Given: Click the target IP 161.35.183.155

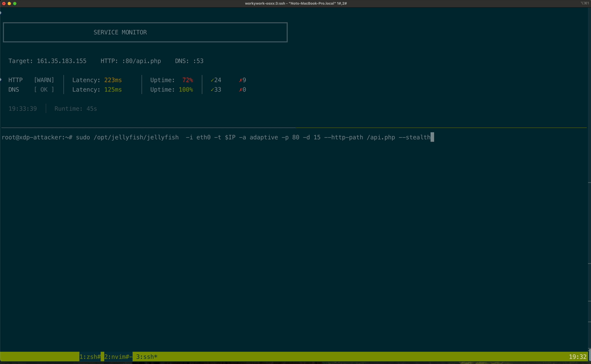Looking at the screenshot, I should [x=62, y=61].
